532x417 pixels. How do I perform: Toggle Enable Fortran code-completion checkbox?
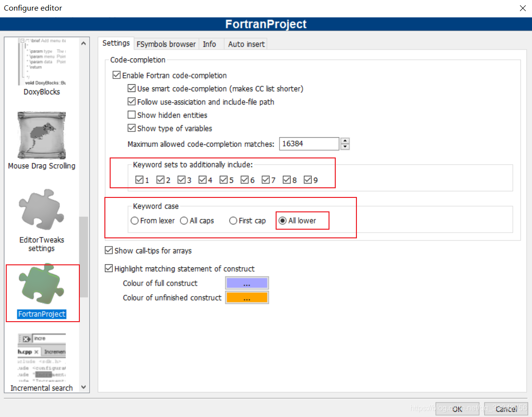(x=116, y=75)
